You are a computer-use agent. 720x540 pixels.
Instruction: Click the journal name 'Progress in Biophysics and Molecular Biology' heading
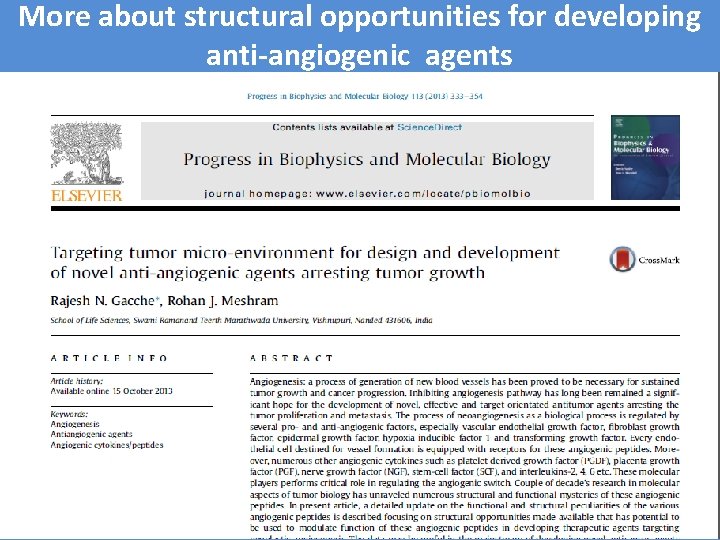[x=367, y=159]
